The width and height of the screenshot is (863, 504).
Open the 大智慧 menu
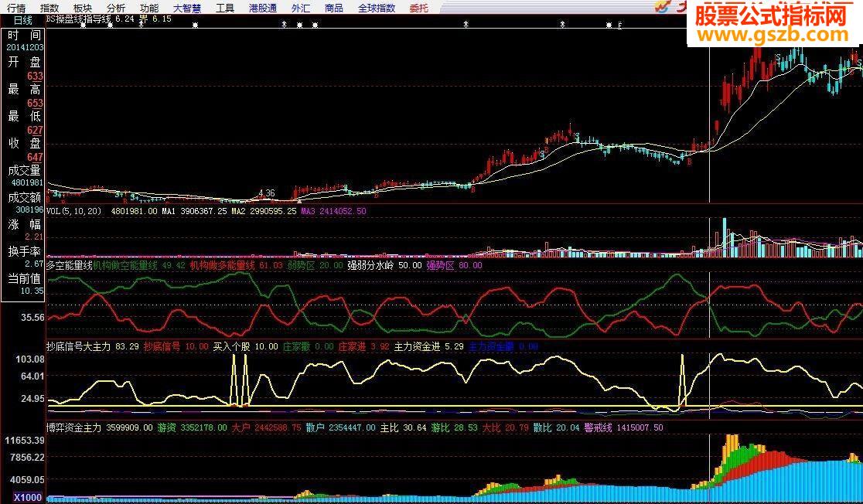(x=187, y=8)
